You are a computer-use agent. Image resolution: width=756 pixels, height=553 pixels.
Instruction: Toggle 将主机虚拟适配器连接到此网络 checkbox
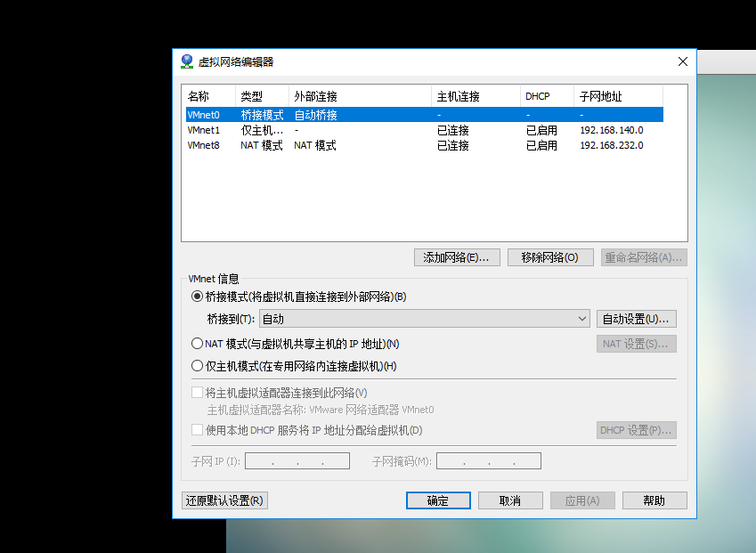point(197,393)
